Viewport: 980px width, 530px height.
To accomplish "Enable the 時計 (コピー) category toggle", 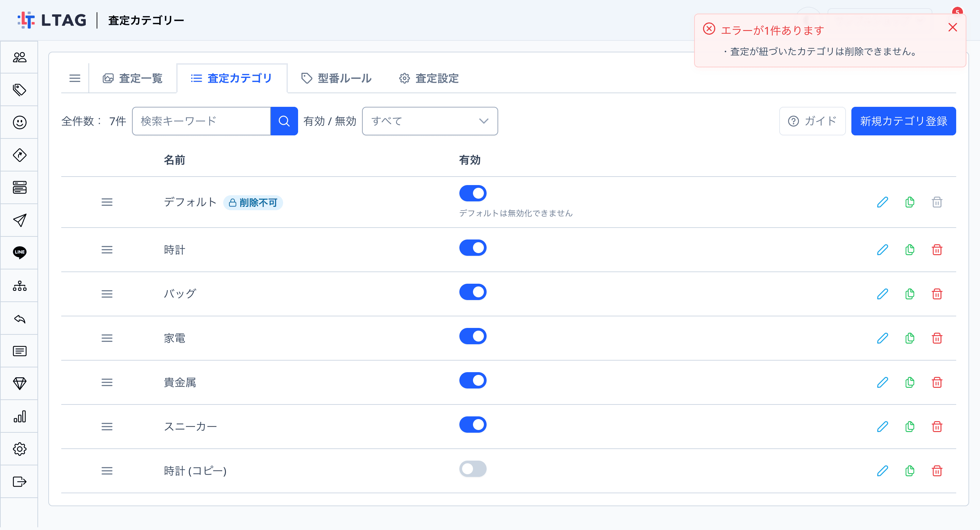I will point(473,468).
